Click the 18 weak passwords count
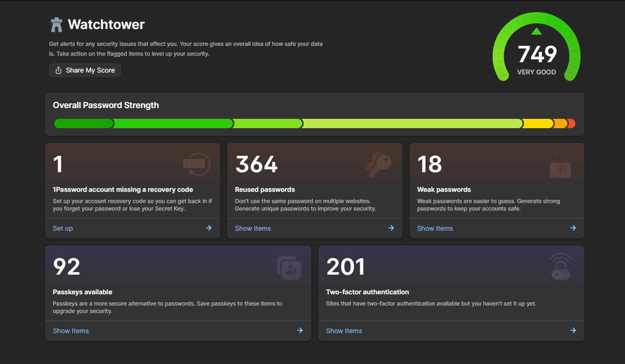625x364 pixels. point(429,164)
